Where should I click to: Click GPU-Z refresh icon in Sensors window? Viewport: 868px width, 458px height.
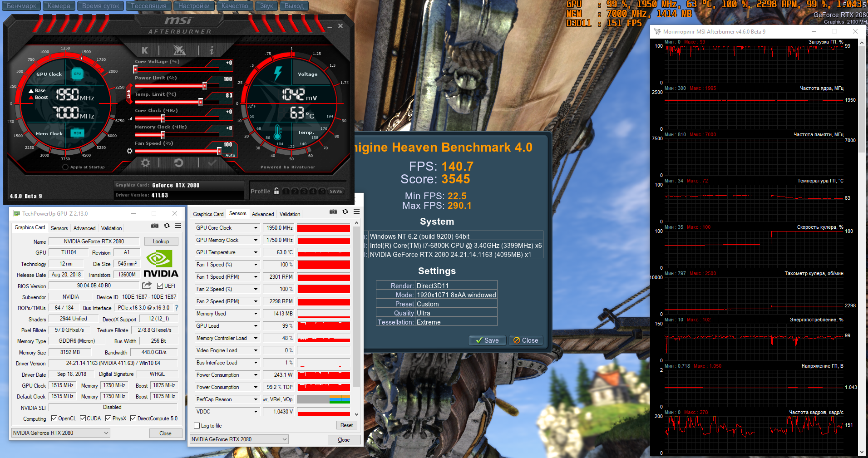pyautogui.click(x=345, y=212)
